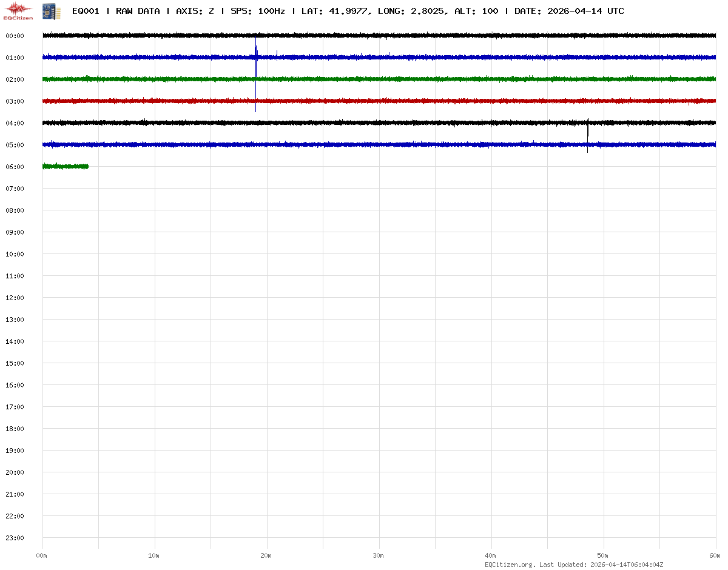Image resolution: width=728 pixels, height=570 pixels.
Task: Click the 10m mark on the time axis
Action: [x=153, y=555]
